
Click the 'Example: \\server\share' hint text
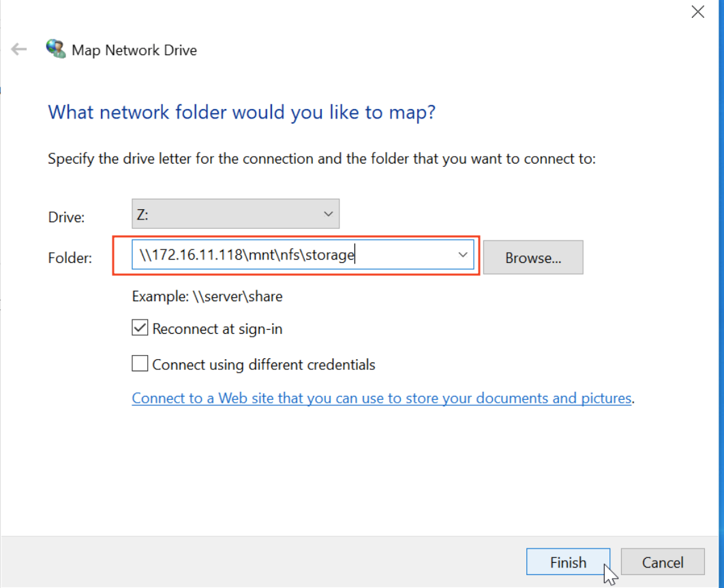pyautogui.click(x=207, y=296)
